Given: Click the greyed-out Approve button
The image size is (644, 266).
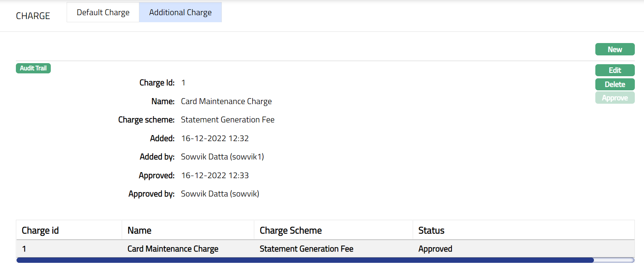Looking at the screenshot, I should (615, 98).
